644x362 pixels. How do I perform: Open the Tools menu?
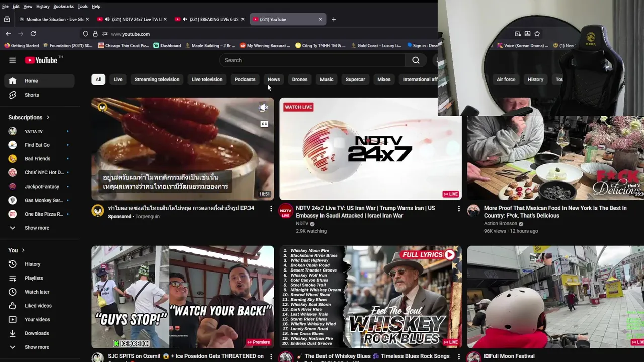tap(83, 6)
